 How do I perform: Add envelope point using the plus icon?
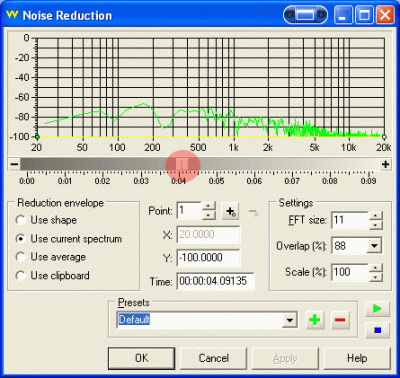(231, 211)
